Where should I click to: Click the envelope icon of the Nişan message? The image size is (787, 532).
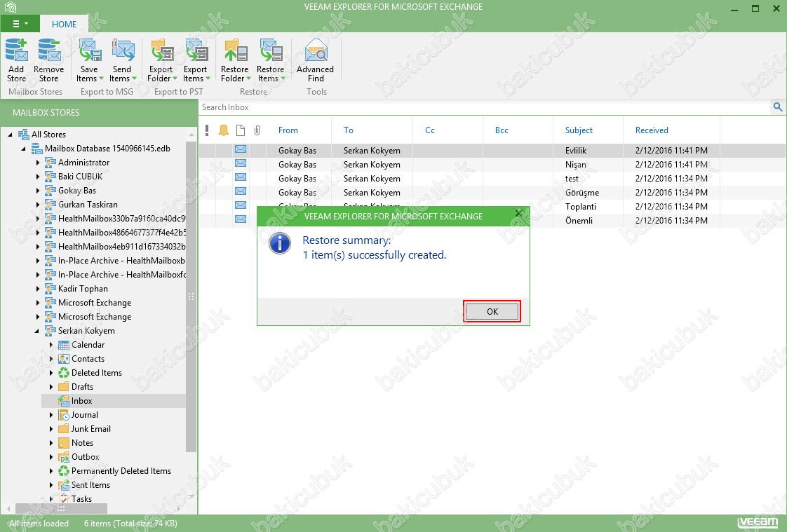click(241, 163)
